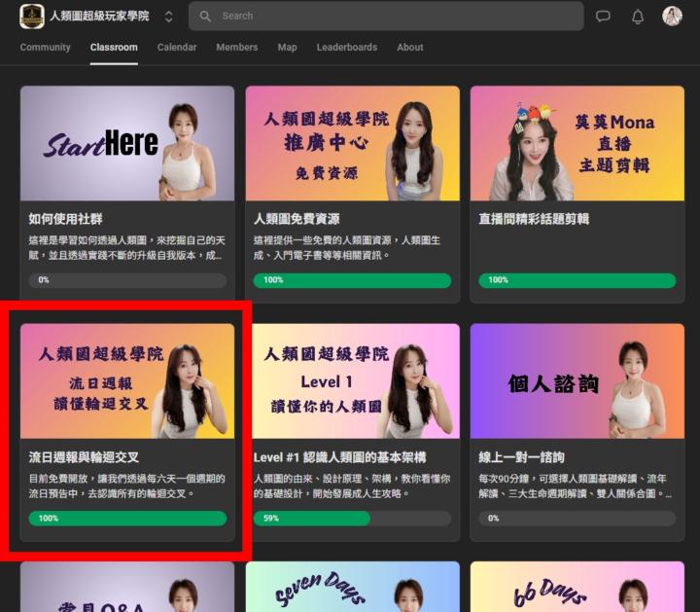Open the Seven Days course thumbnail
Viewport: 700px width, 612px height.
[353, 587]
